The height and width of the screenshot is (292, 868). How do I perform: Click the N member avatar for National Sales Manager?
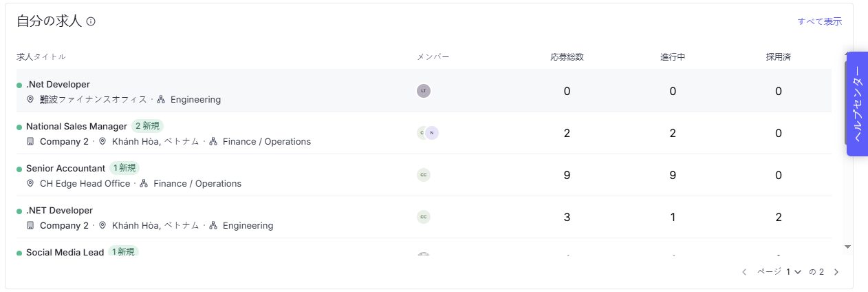coord(431,133)
